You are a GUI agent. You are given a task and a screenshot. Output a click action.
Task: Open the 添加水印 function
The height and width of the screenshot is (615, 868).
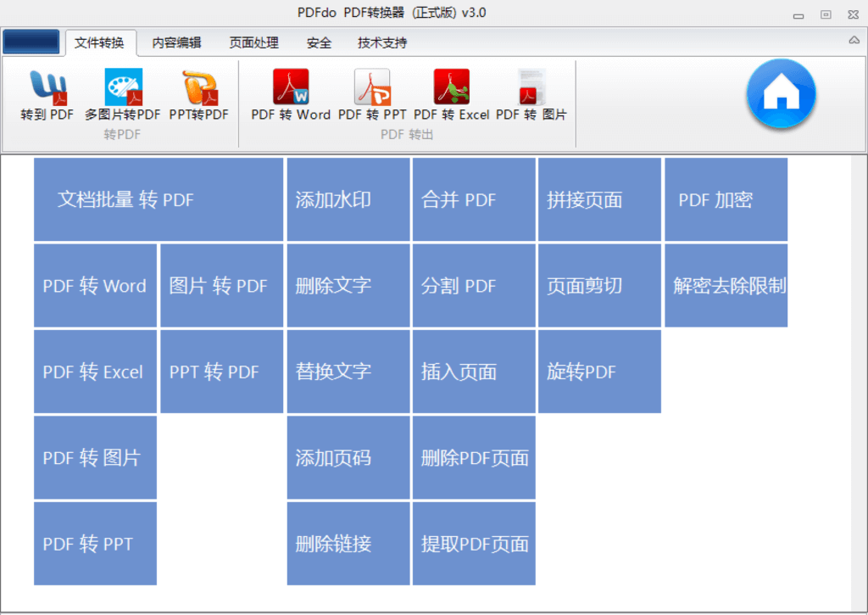tap(348, 198)
